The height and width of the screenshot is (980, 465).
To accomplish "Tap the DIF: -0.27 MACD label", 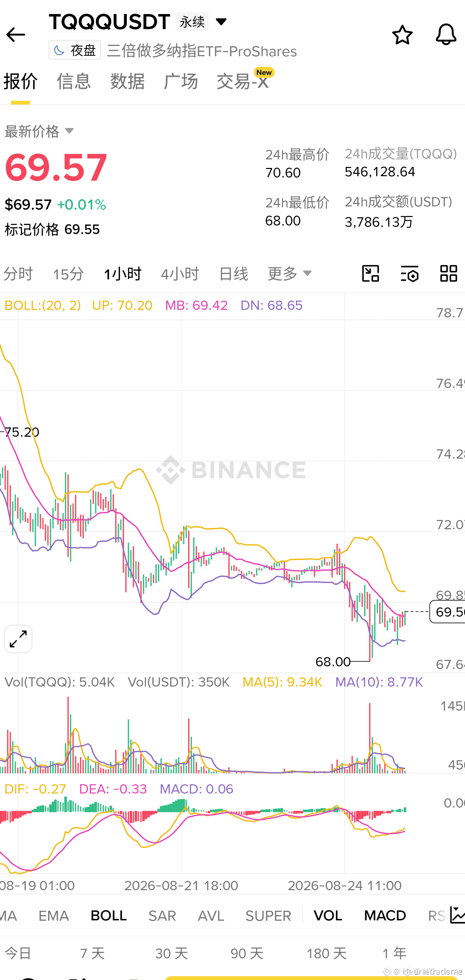I will (35, 789).
